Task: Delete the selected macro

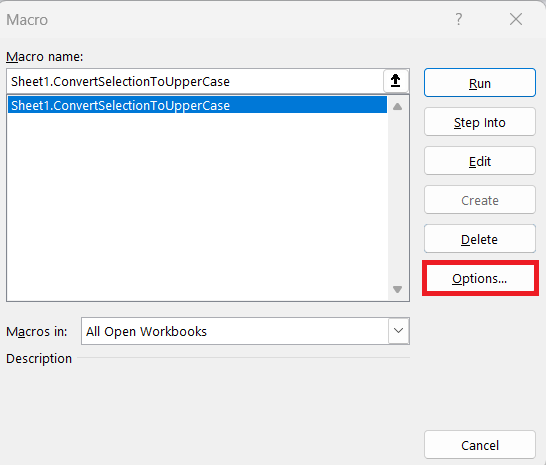Action: point(479,239)
